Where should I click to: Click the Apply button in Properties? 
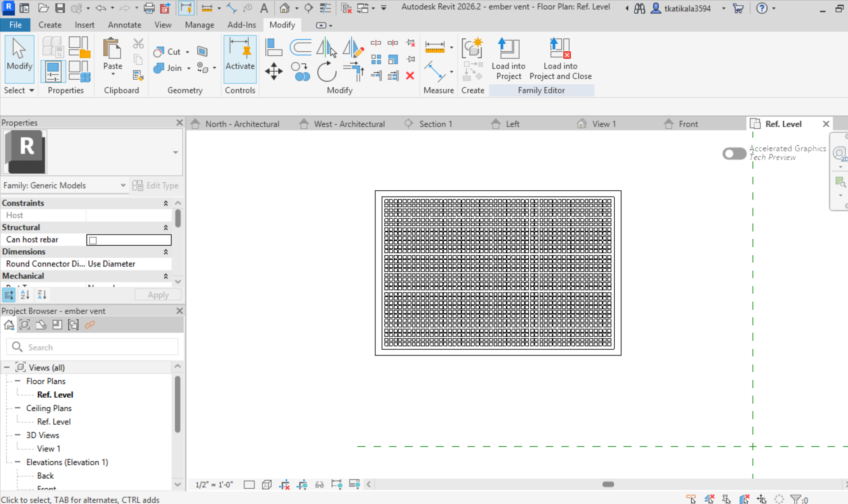tap(158, 295)
